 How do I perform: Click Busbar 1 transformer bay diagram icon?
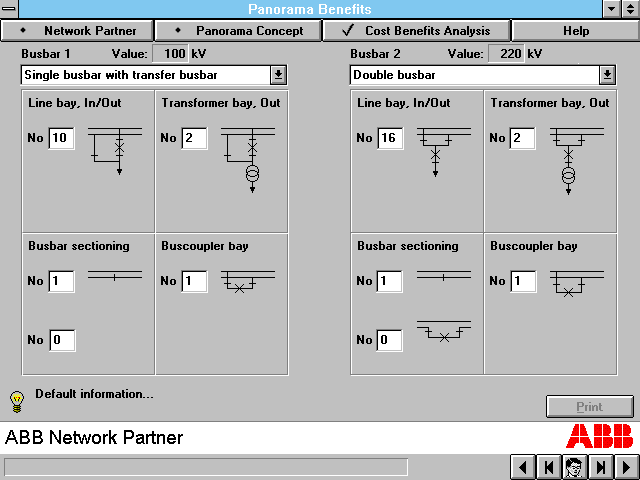(248, 160)
